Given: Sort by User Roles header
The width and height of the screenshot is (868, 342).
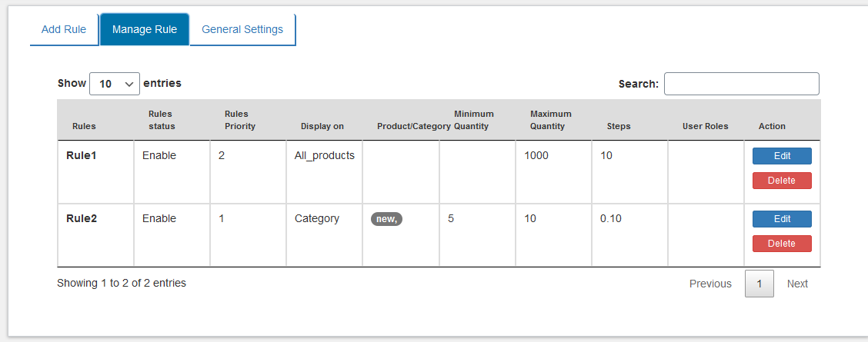Looking at the screenshot, I should pos(705,126).
